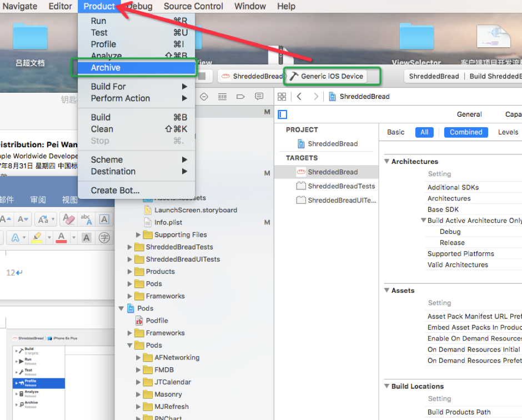Choose Archive from Product menu
This screenshot has height=420, width=522.
(136, 68)
